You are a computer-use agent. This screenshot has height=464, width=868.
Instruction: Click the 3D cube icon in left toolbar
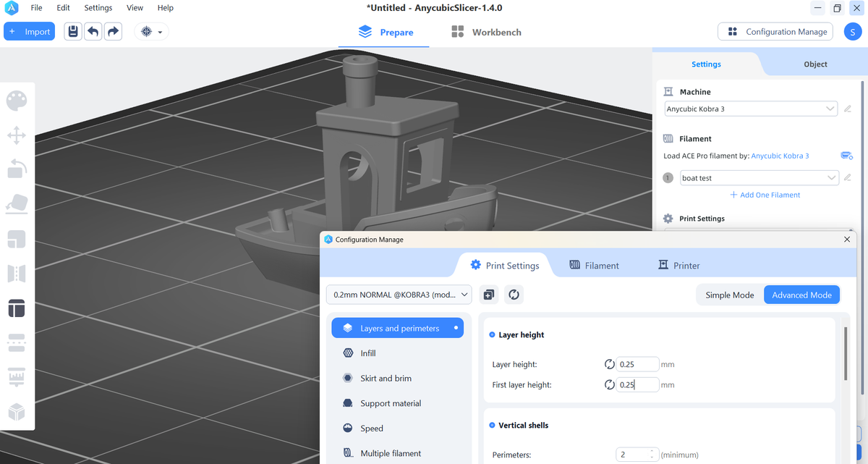point(17,412)
